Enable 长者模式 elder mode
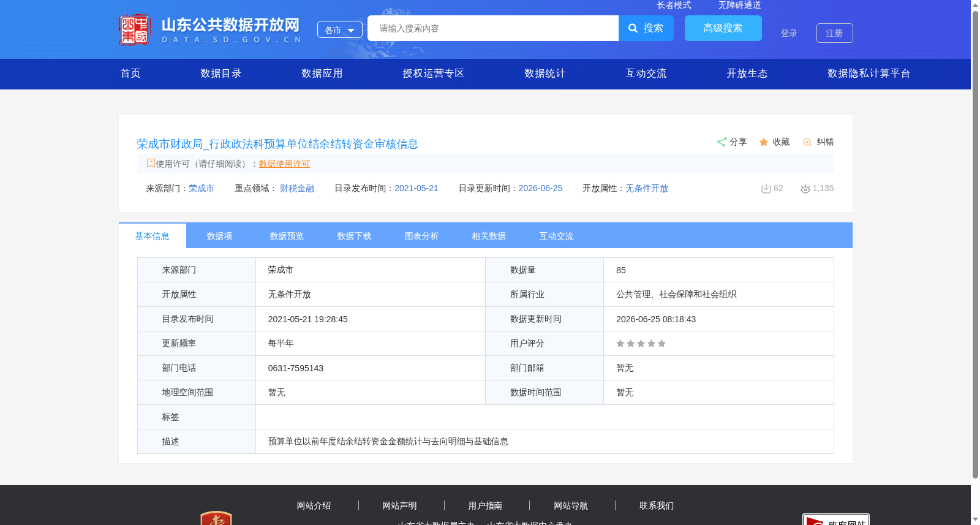980x525 pixels. tap(674, 5)
